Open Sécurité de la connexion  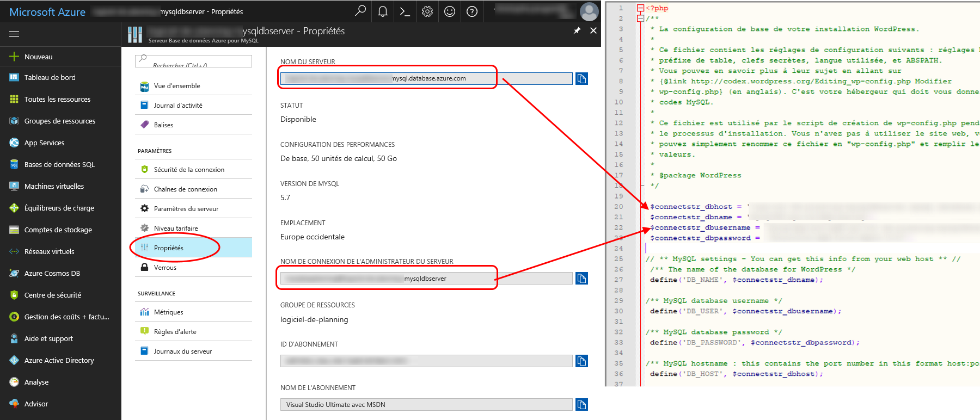coord(193,170)
